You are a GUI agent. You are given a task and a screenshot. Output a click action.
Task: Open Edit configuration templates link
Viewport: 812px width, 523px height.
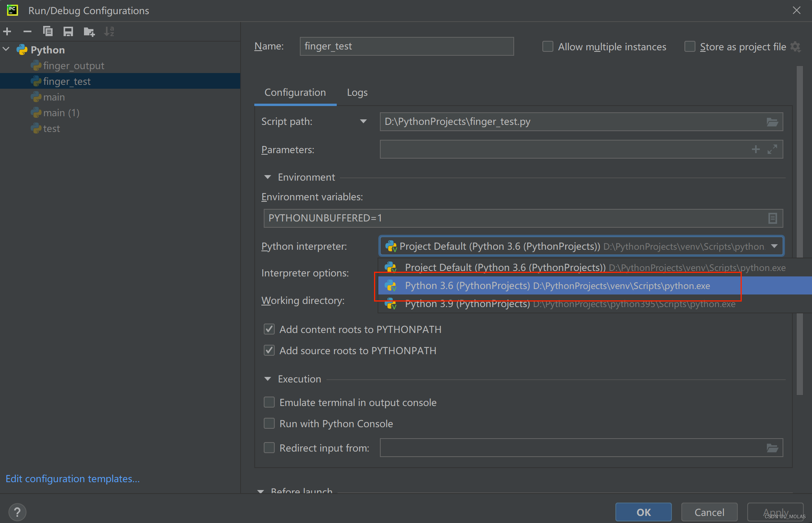(73, 479)
